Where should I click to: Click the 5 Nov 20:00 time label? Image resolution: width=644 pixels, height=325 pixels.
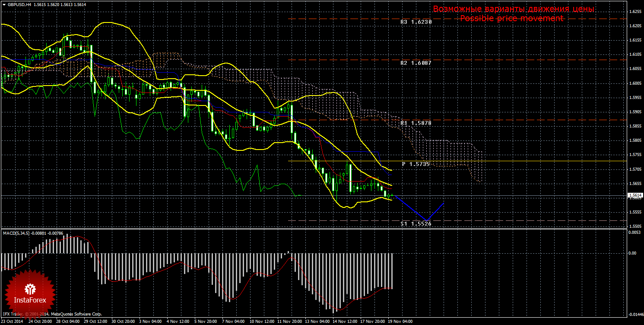point(206,322)
